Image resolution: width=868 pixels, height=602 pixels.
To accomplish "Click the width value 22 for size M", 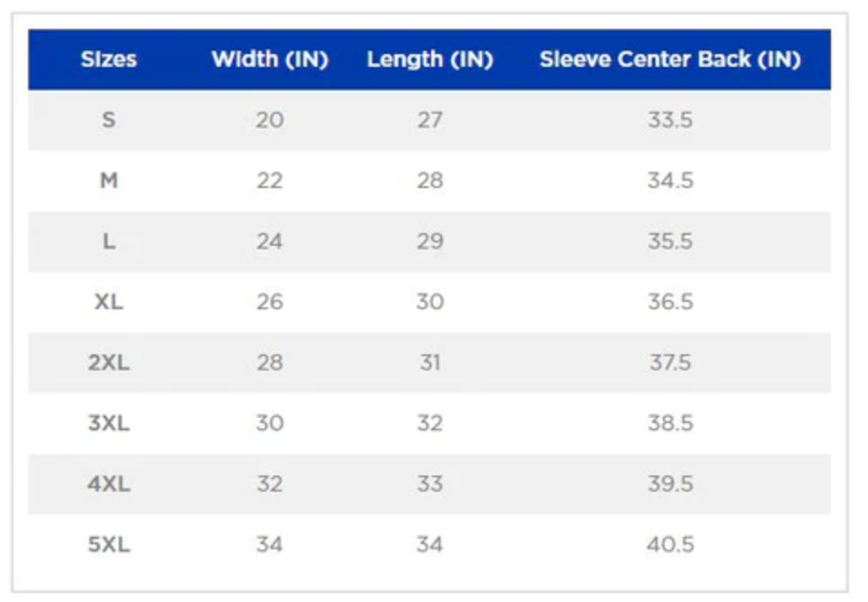I will pos(269,181).
